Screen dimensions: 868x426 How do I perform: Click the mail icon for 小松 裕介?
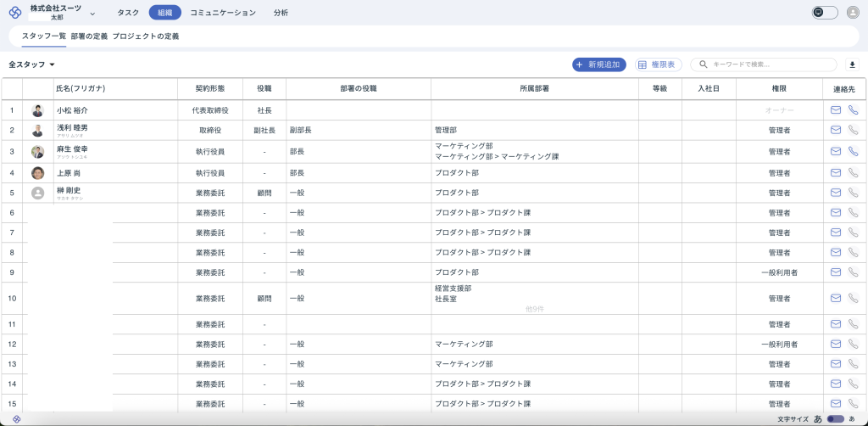[835, 110]
